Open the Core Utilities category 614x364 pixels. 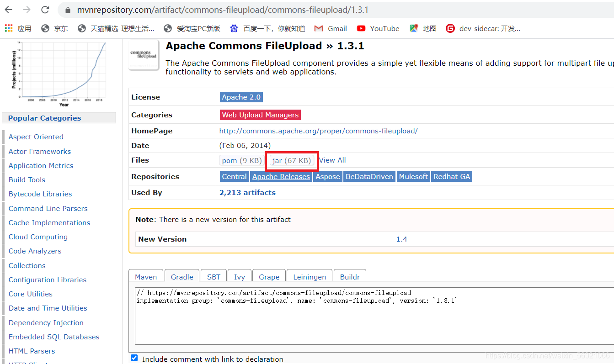click(31, 294)
